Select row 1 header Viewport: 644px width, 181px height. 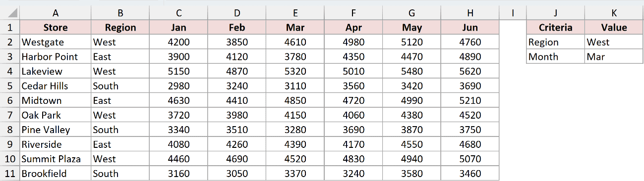[x=10, y=28]
